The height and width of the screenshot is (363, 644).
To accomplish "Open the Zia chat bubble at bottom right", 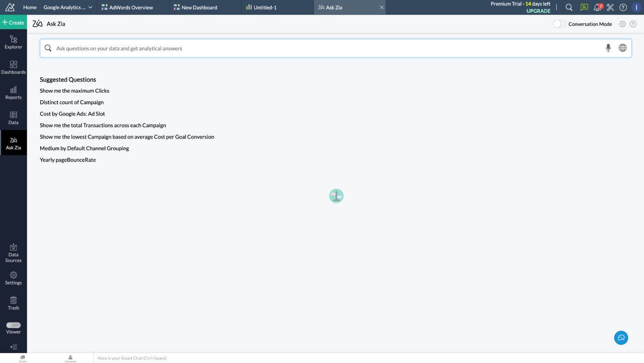I will (621, 337).
